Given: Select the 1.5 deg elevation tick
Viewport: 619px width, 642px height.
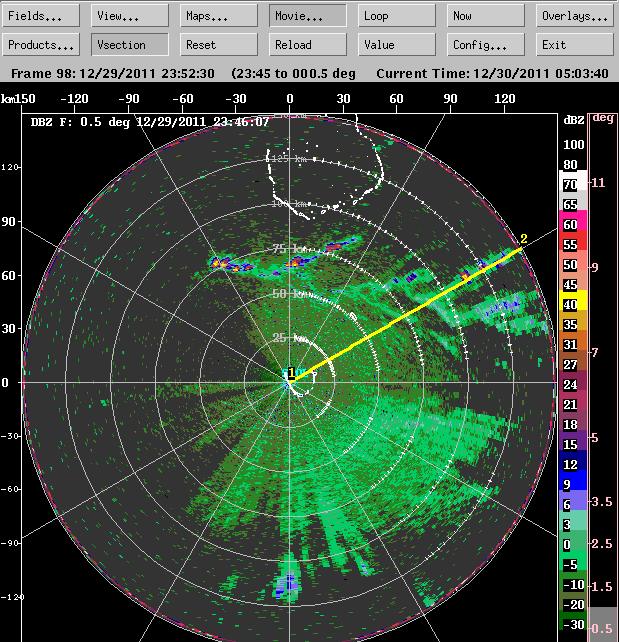Looking at the screenshot, I should 602,586.
